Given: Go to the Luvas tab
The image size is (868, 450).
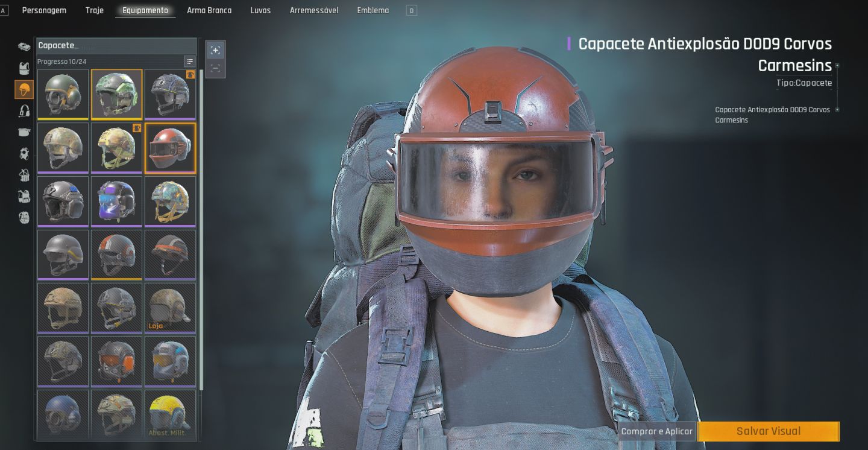Looking at the screenshot, I should tap(260, 10).
